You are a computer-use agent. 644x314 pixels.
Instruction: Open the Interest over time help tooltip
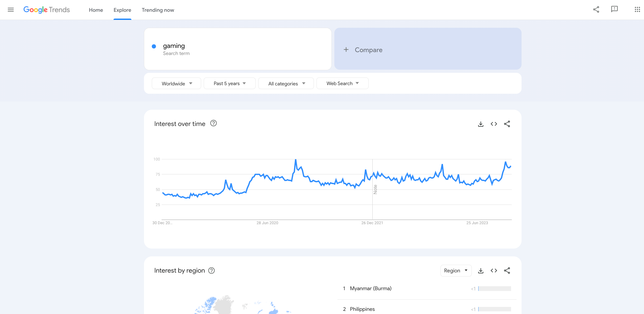213,123
